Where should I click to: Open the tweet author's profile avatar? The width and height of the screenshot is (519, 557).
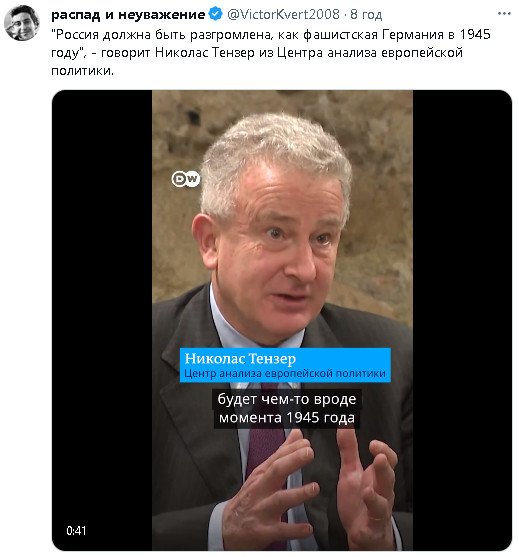(22, 23)
